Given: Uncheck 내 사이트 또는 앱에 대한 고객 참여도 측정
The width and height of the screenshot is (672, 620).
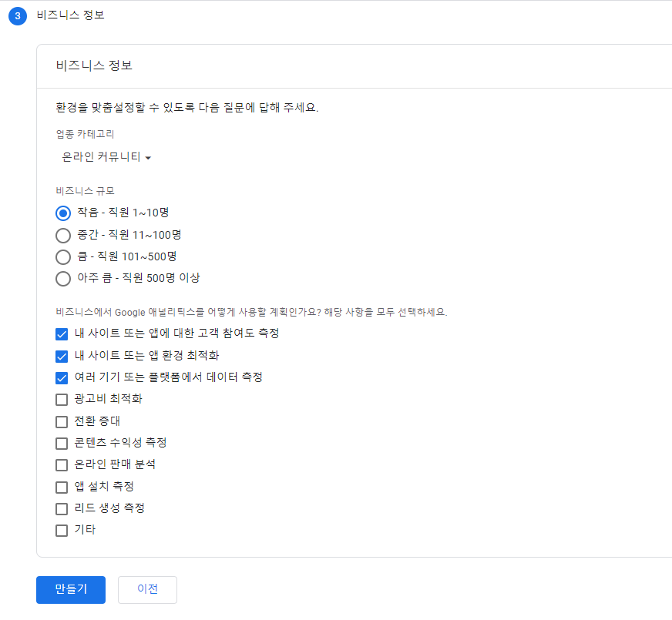Looking at the screenshot, I should (x=61, y=334).
